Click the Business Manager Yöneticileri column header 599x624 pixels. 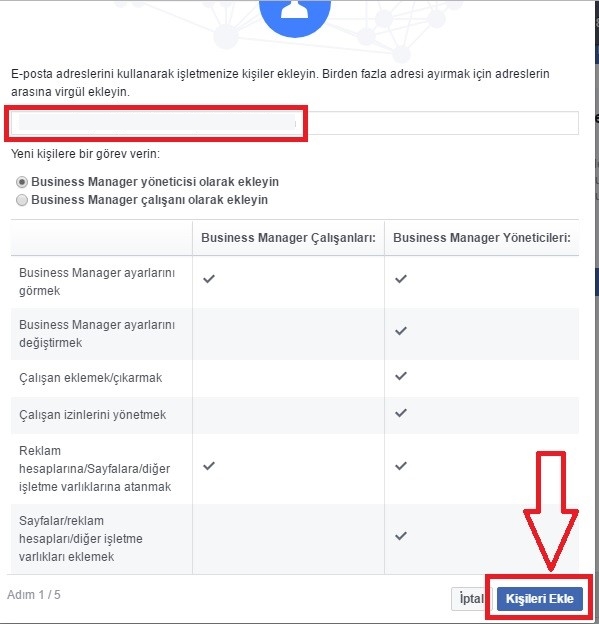(482, 238)
